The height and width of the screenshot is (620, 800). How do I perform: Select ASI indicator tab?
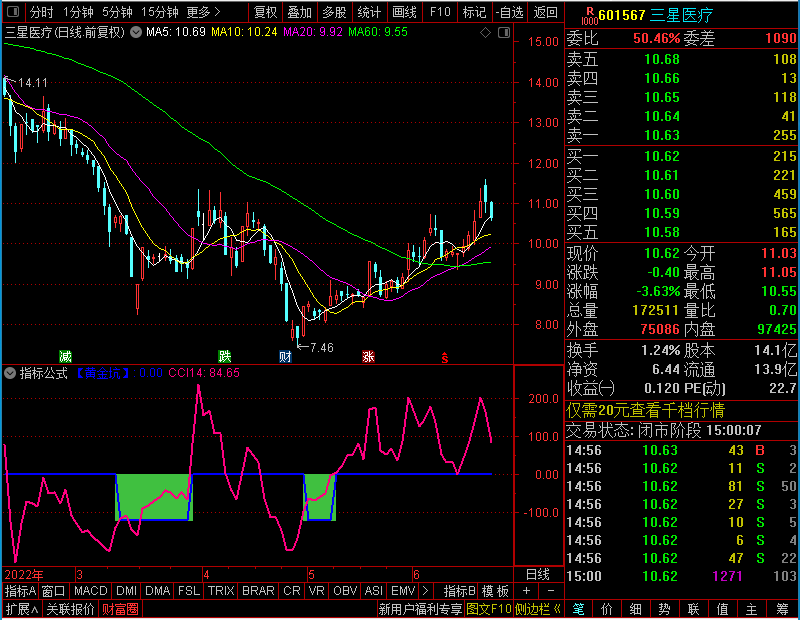[374, 591]
